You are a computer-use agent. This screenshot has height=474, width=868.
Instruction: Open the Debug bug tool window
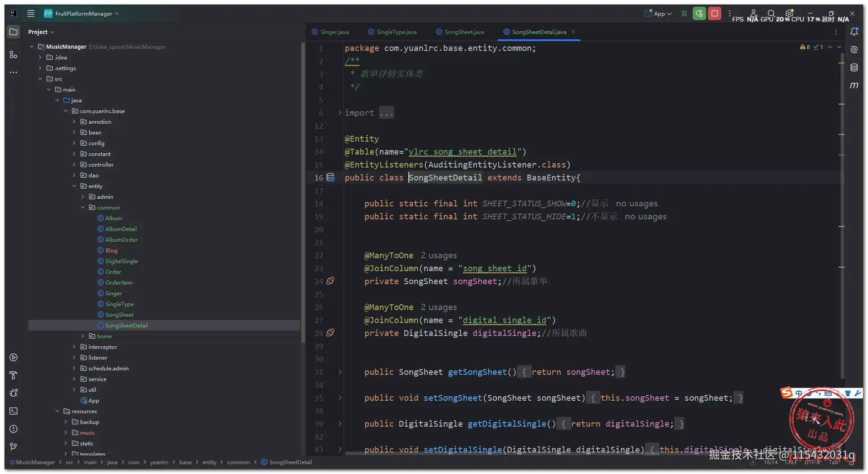pos(13,393)
